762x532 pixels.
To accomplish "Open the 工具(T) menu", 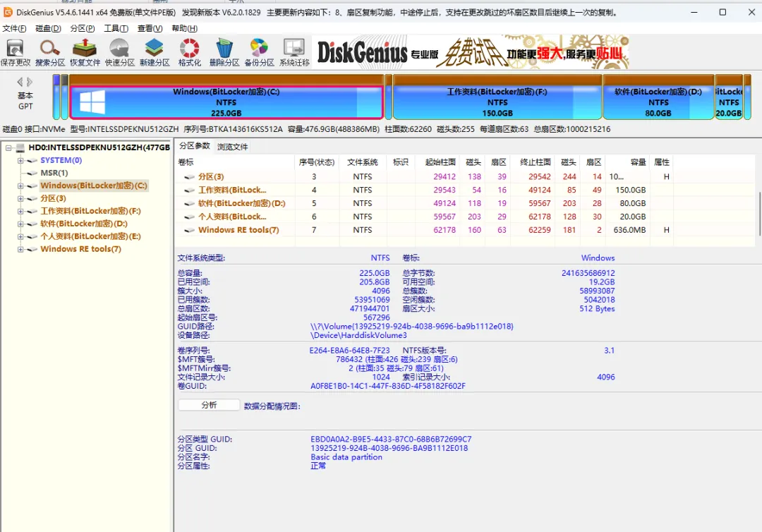I will [x=116, y=29].
